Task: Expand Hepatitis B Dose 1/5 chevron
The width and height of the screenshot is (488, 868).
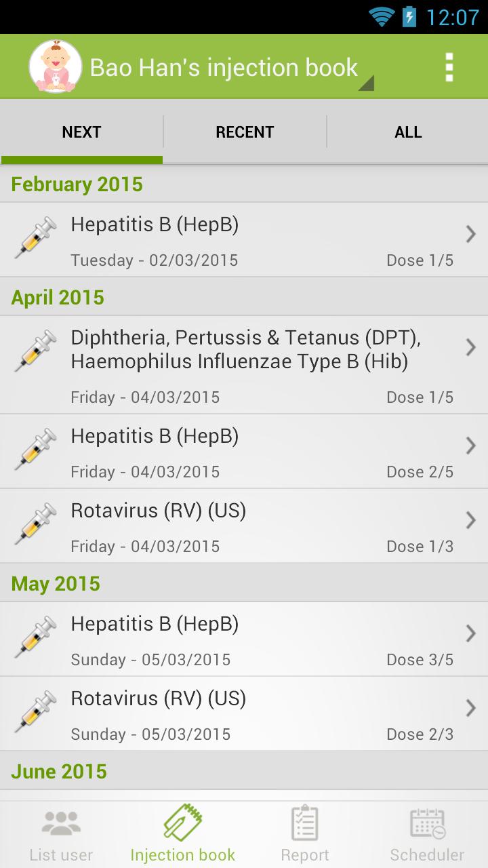Action: pos(470,235)
